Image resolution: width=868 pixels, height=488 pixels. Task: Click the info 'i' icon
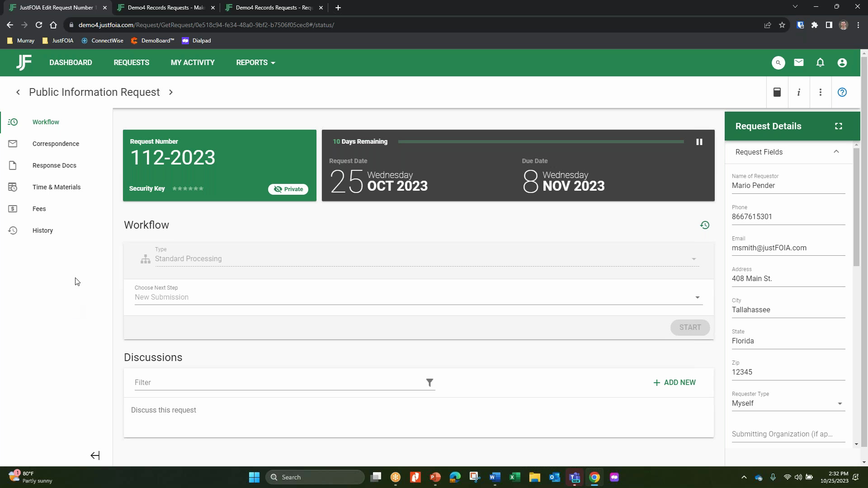(x=799, y=92)
